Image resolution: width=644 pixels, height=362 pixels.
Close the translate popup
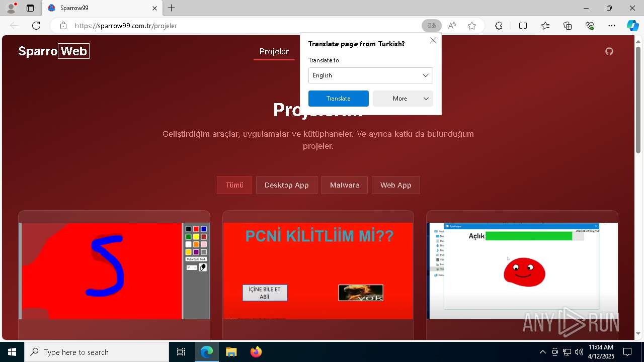(433, 40)
